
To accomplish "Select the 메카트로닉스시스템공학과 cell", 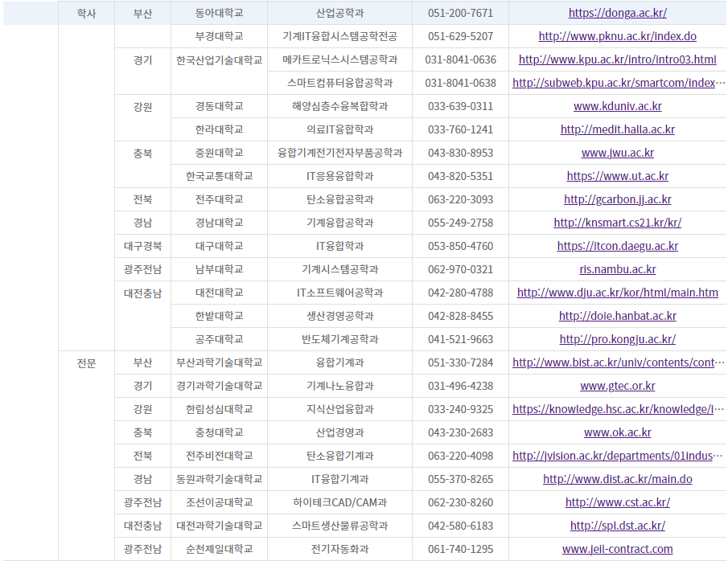I will click(x=339, y=59).
